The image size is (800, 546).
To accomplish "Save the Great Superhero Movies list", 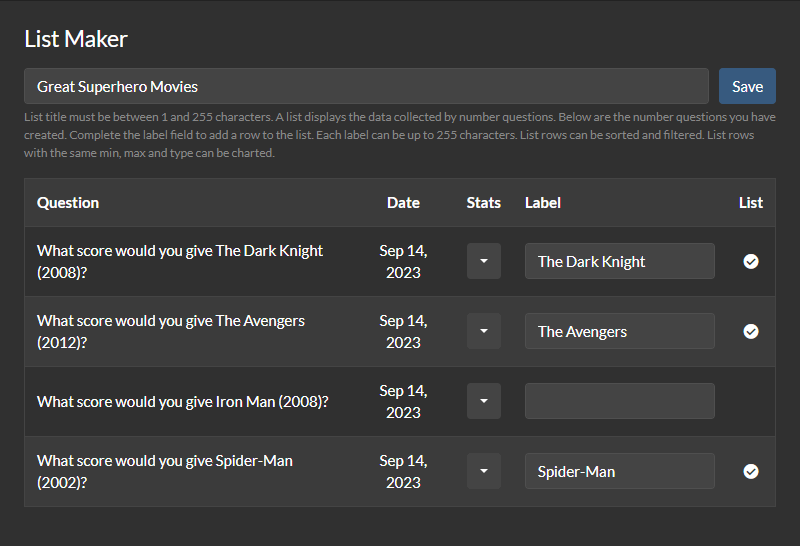I will [747, 86].
